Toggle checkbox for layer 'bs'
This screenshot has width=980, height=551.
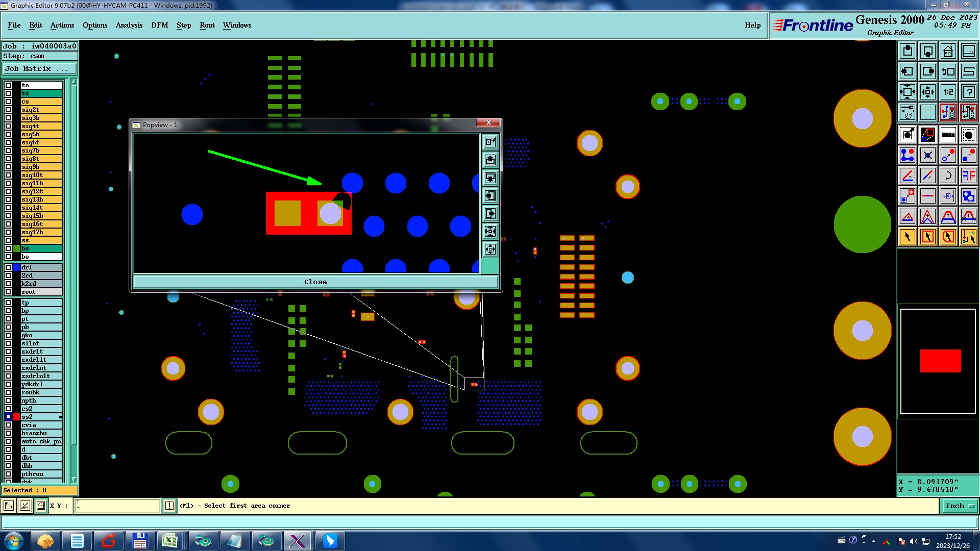click(8, 248)
